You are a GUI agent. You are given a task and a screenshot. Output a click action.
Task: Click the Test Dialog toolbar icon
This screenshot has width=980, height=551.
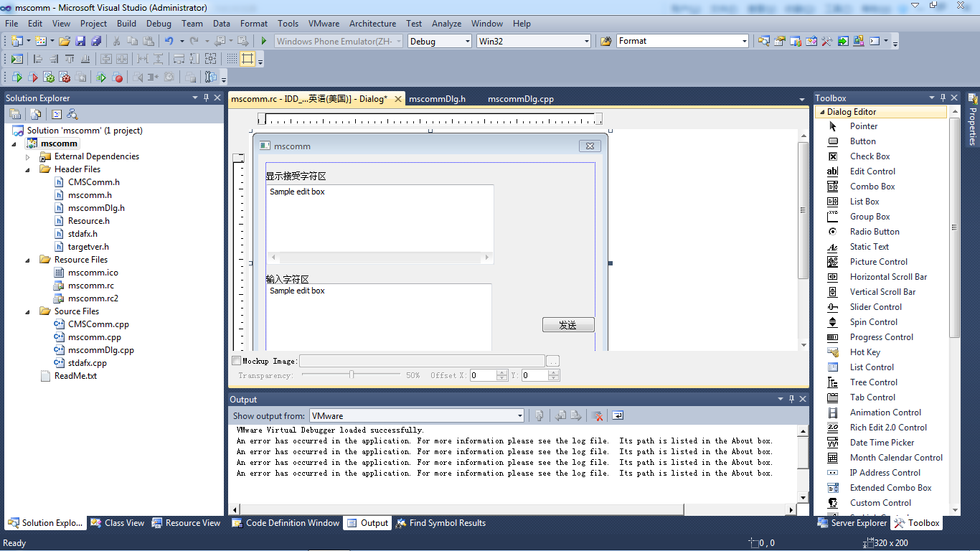pos(17,59)
